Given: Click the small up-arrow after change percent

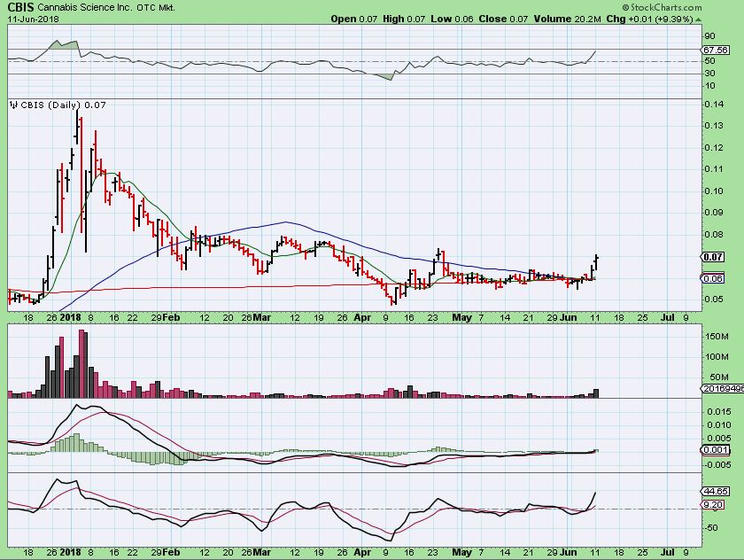Looking at the screenshot, I should [699, 19].
